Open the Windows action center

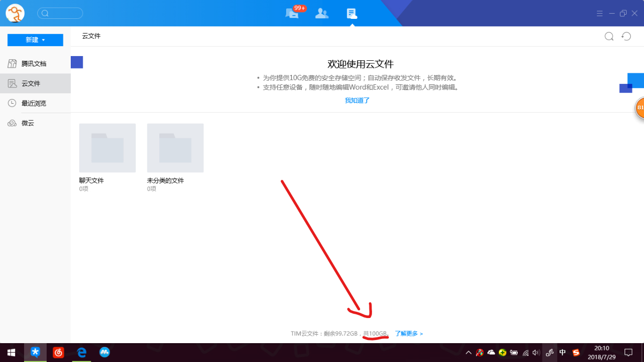(629, 353)
